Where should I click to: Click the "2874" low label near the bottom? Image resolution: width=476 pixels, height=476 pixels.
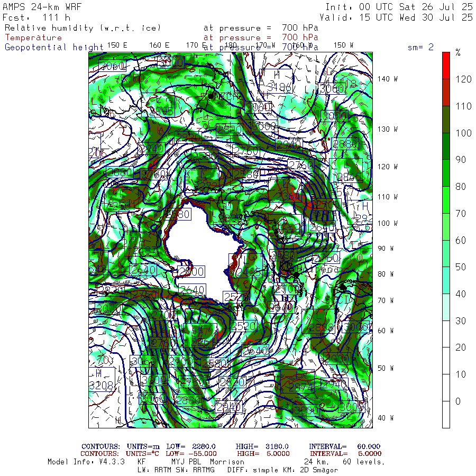(x=297, y=381)
